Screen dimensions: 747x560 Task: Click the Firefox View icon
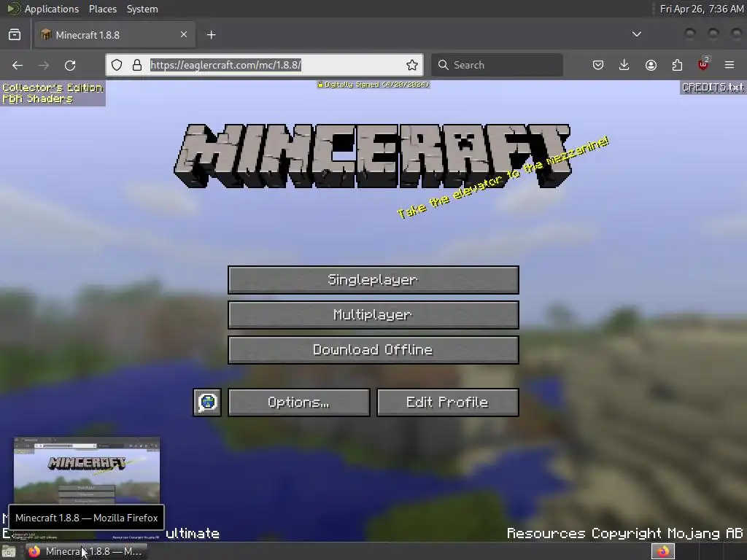tap(15, 35)
